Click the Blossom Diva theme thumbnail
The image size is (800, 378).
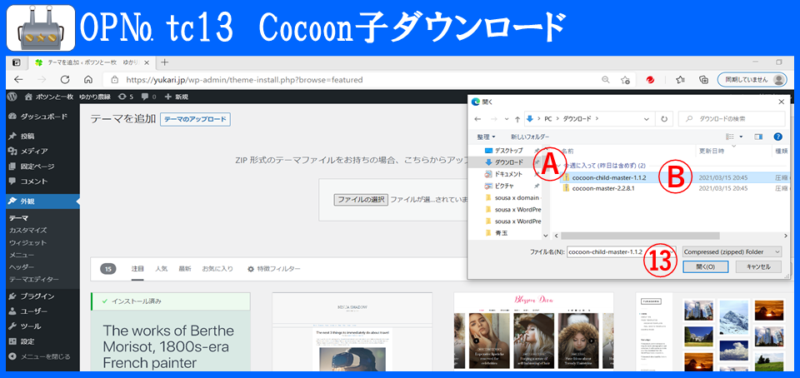pyautogui.click(x=533, y=332)
